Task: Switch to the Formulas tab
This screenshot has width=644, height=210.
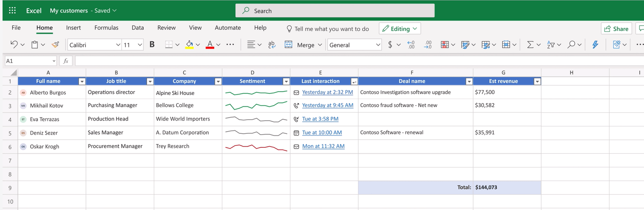Action: [106, 28]
